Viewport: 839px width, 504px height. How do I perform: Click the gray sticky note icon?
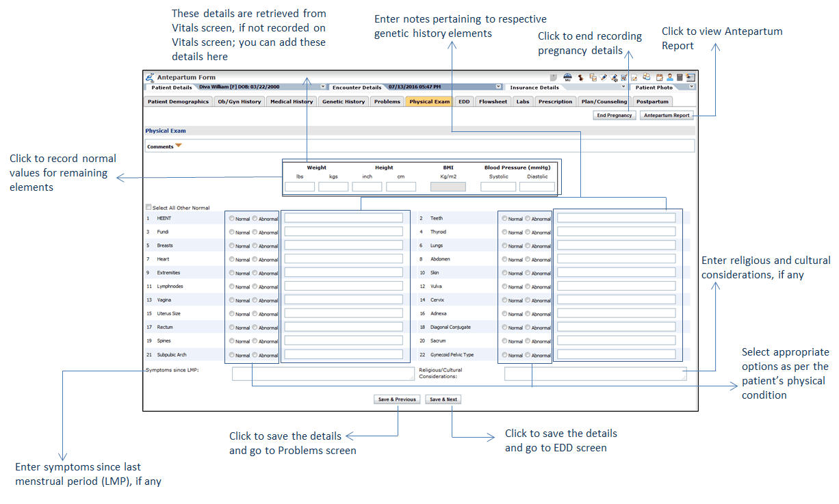click(x=554, y=77)
